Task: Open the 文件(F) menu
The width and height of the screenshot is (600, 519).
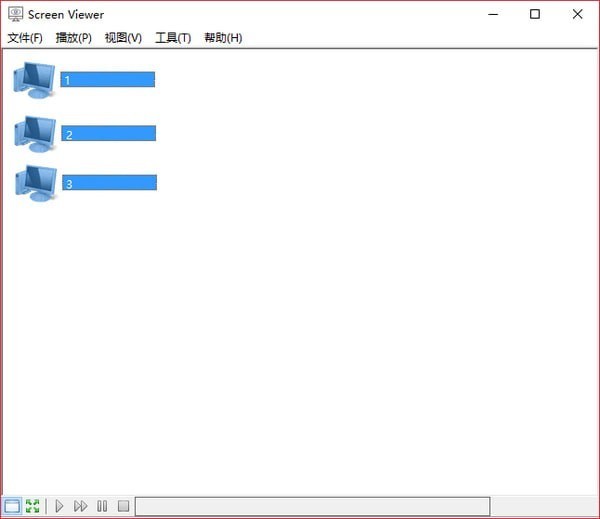Action: (x=25, y=38)
